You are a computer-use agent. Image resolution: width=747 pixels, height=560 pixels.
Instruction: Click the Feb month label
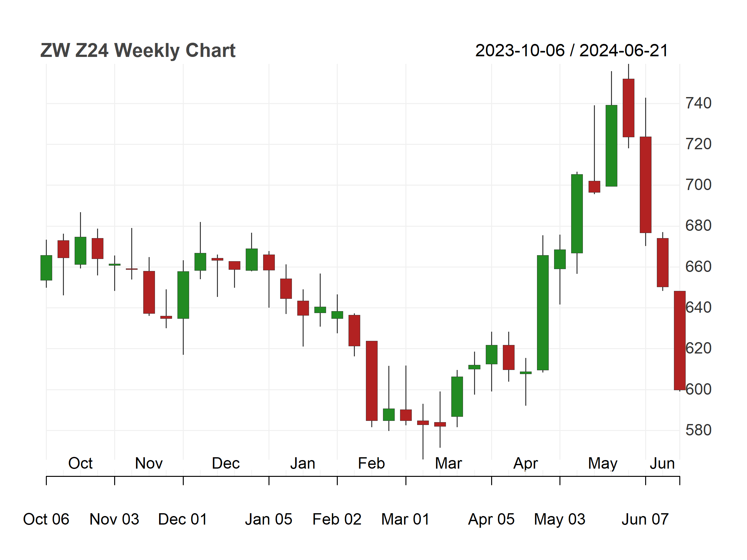pos(371,463)
